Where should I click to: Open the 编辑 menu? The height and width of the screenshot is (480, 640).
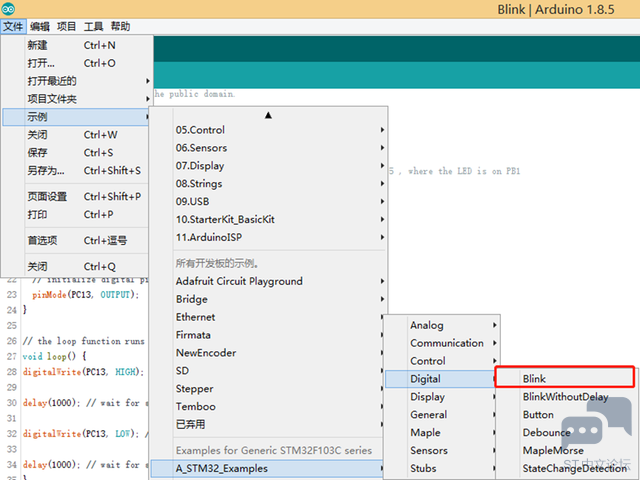click(x=40, y=27)
